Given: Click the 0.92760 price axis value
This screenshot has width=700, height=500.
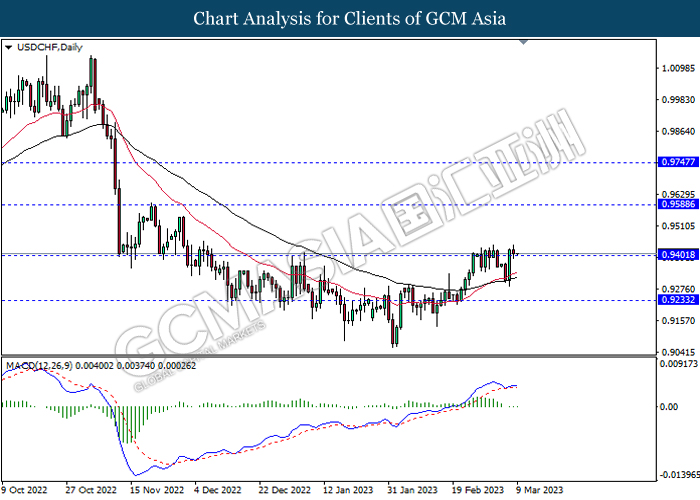Looking at the screenshot, I should point(679,289).
